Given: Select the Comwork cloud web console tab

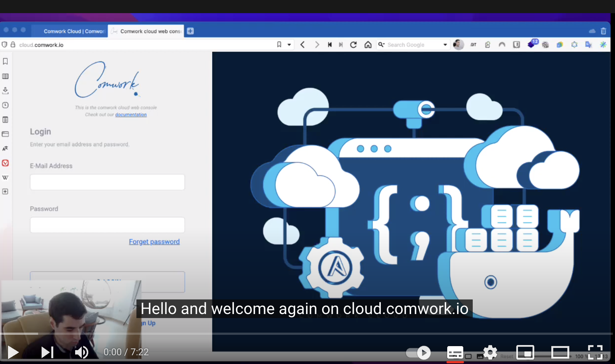Looking at the screenshot, I should tap(146, 31).
